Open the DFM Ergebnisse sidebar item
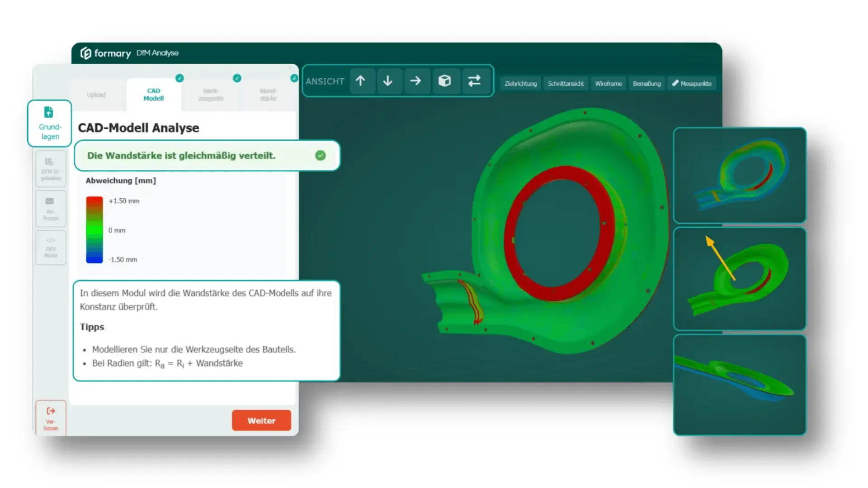 51,169
